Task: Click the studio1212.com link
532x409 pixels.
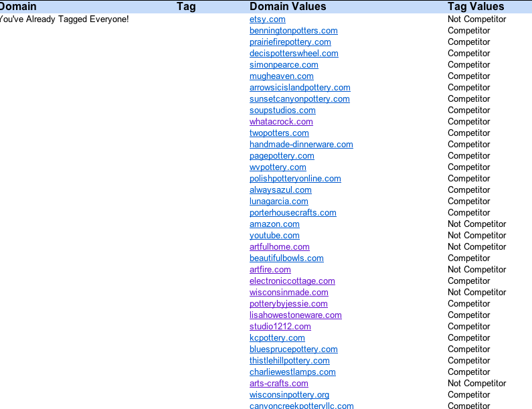Action: [x=280, y=327]
